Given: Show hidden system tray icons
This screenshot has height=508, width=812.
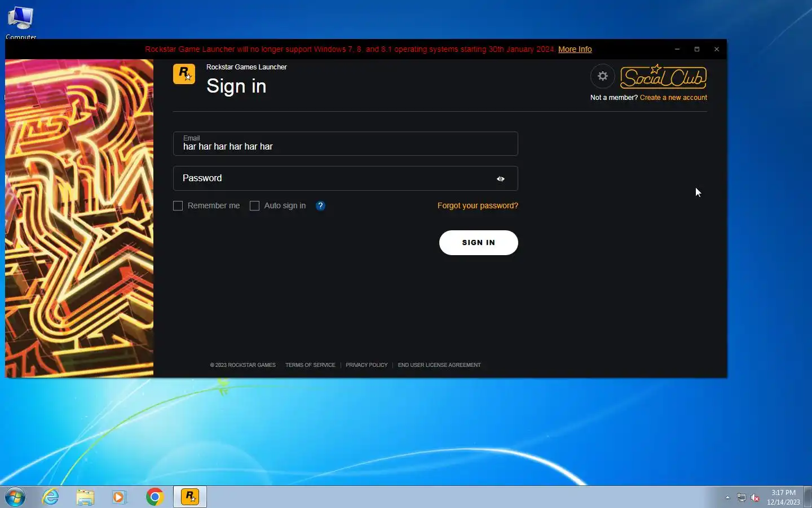Looking at the screenshot, I should pos(727,497).
